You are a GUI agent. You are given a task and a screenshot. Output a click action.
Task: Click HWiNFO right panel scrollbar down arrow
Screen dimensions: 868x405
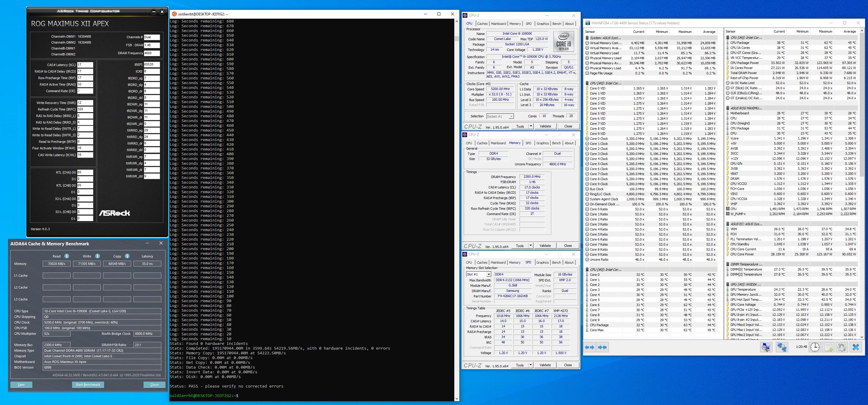click(862, 337)
